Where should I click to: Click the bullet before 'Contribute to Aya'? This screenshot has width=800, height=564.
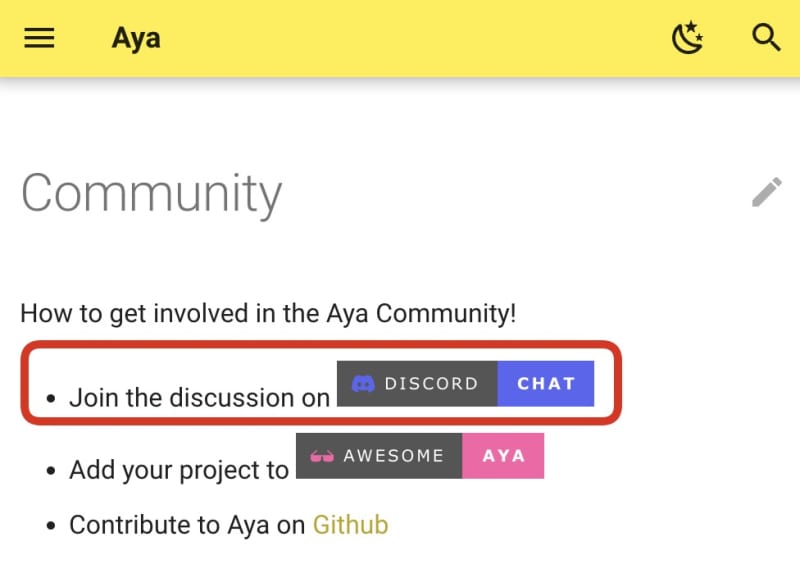pos(51,525)
